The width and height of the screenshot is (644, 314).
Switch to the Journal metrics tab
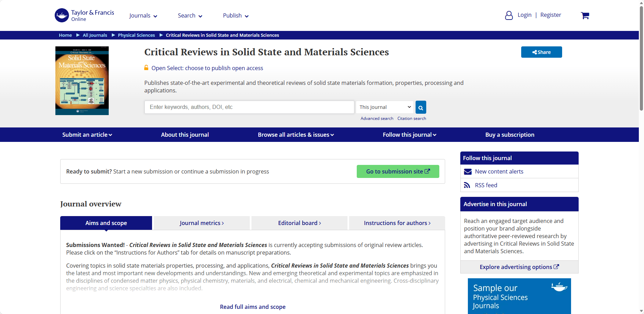pos(202,223)
